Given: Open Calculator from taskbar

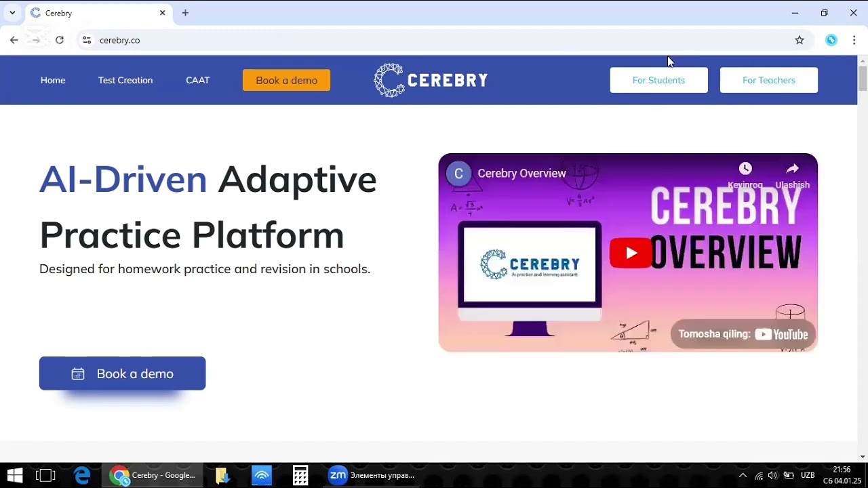Looking at the screenshot, I should click(x=300, y=475).
